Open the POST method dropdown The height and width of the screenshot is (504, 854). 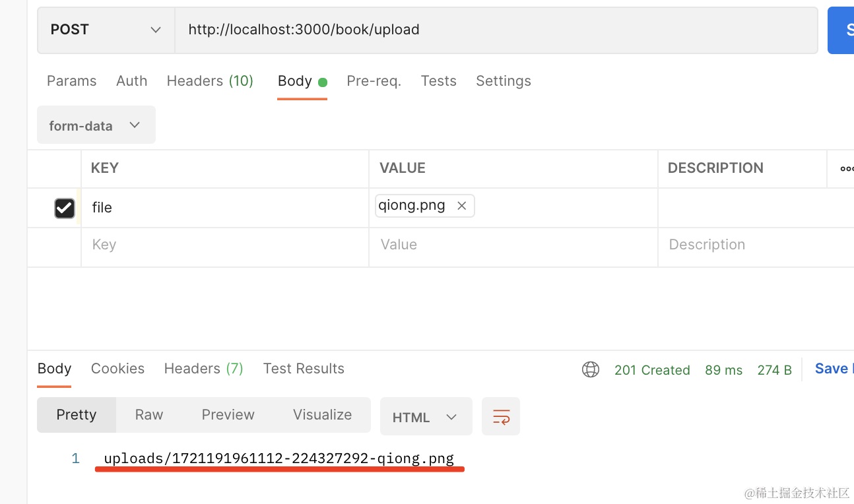[x=106, y=30]
